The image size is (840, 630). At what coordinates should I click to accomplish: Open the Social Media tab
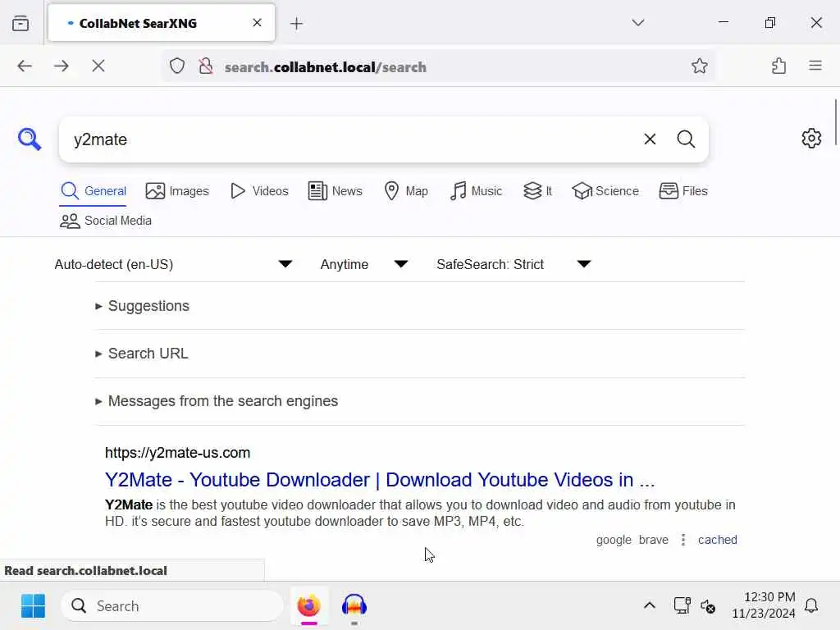[x=106, y=221]
